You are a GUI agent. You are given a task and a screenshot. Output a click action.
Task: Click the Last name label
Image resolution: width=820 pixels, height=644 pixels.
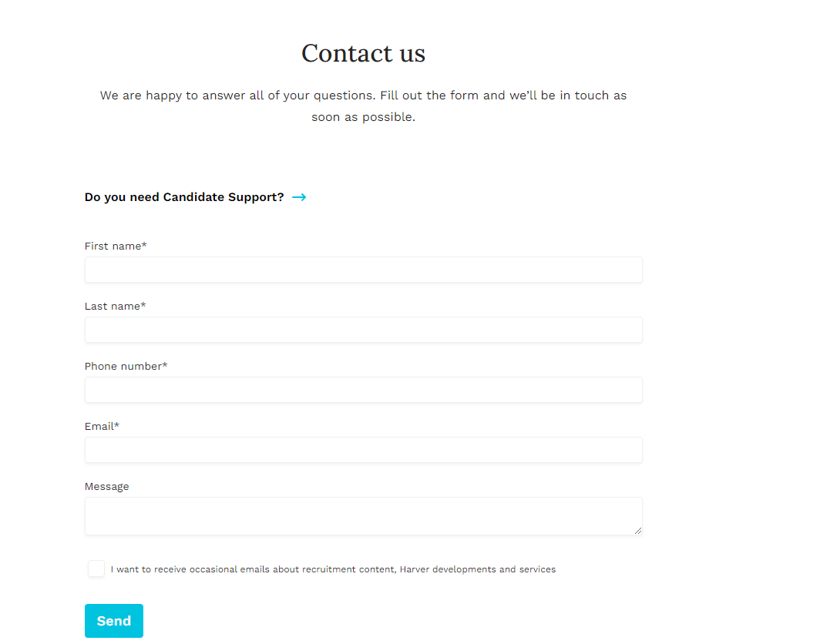click(x=113, y=307)
